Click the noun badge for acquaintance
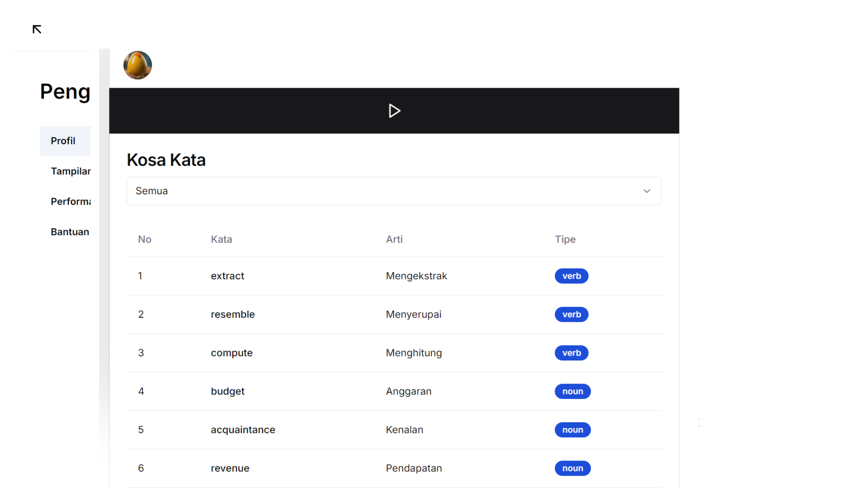The image size is (868, 488). pyautogui.click(x=572, y=430)
